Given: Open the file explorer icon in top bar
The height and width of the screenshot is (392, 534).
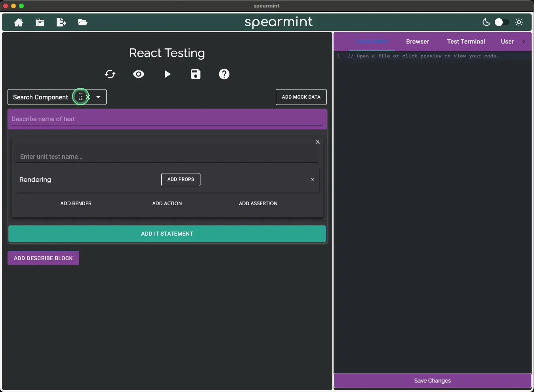Looking at the screenshot, I should coord(40,22).
